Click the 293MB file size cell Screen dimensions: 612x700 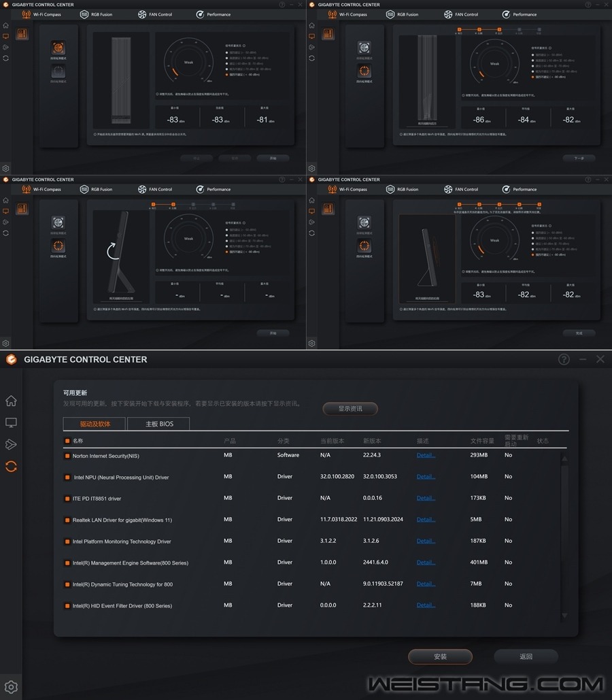[479, 455]
